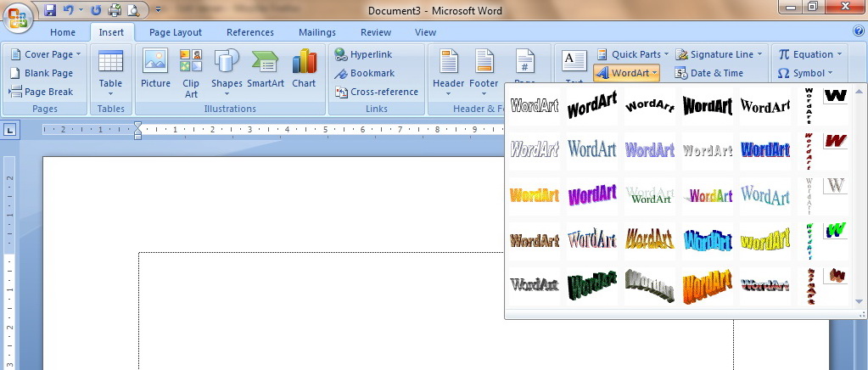Click the tab selector box beside ruler
The width and height of the screenshot is (868, 370).
click(x=10, y=132)
